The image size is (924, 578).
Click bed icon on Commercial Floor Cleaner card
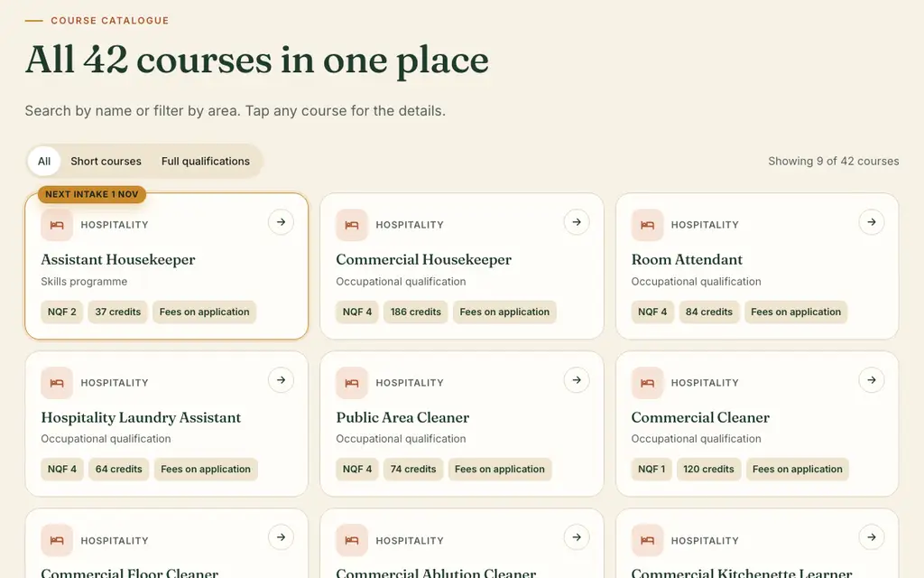(57, 540)
